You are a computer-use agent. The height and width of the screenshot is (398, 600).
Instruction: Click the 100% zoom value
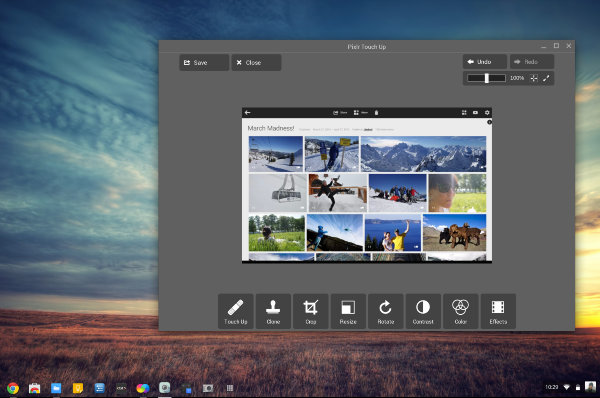coord(517,78)
